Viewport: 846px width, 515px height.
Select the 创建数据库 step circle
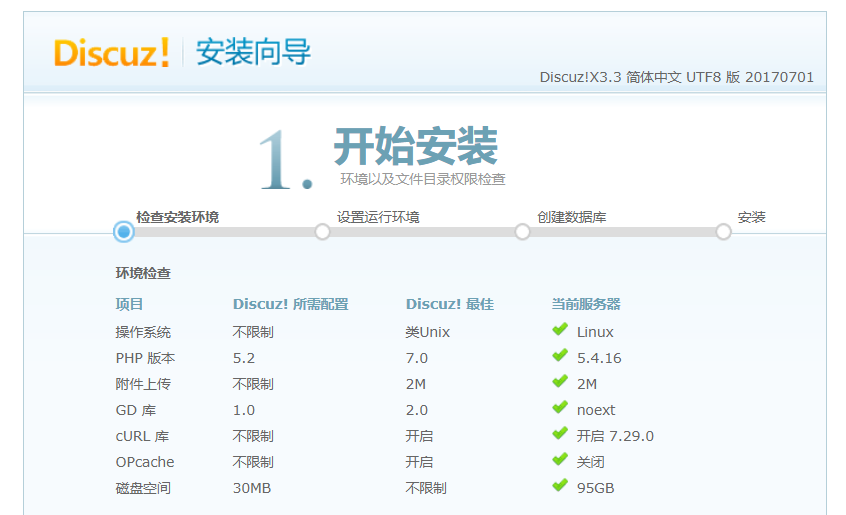[x=522, y=232]
